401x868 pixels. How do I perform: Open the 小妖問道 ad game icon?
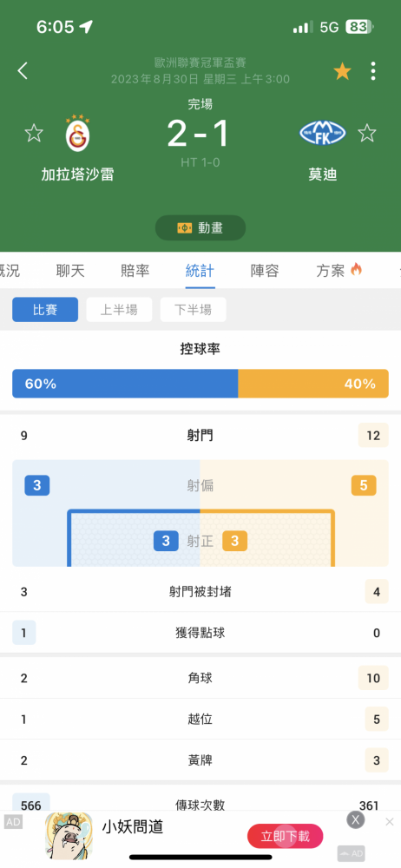69,835
